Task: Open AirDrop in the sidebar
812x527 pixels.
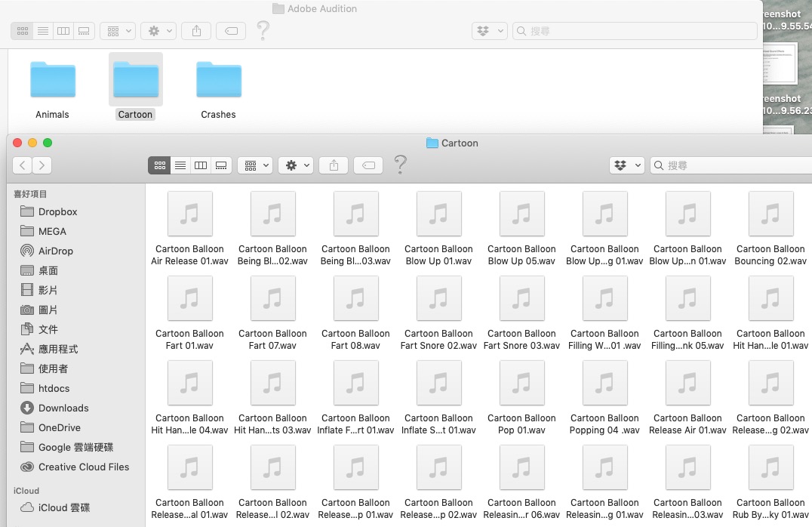Action: pyautogui.click(x=55, y=251)
